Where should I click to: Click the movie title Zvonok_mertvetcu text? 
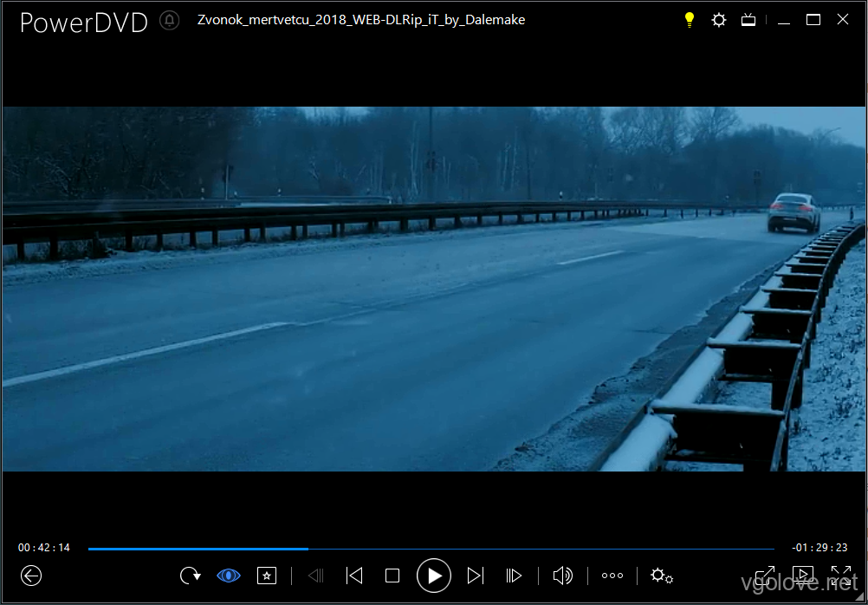[361, 20]
